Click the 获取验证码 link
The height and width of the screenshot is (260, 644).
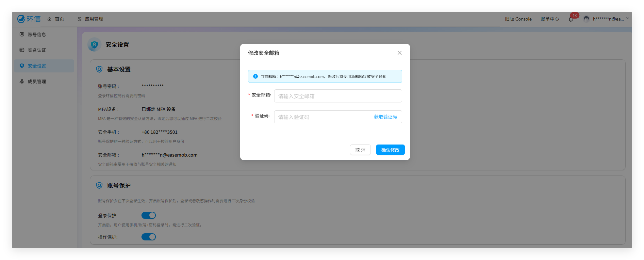[385, 117]
